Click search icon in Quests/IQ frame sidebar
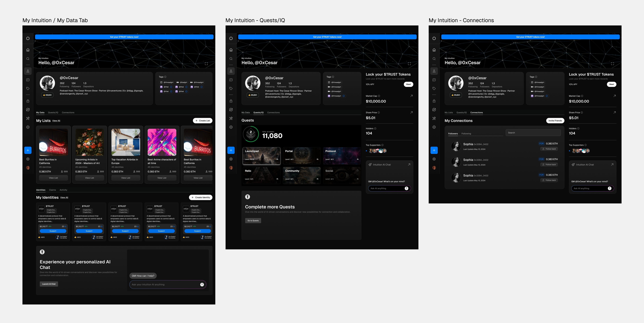 coord(231,59)
